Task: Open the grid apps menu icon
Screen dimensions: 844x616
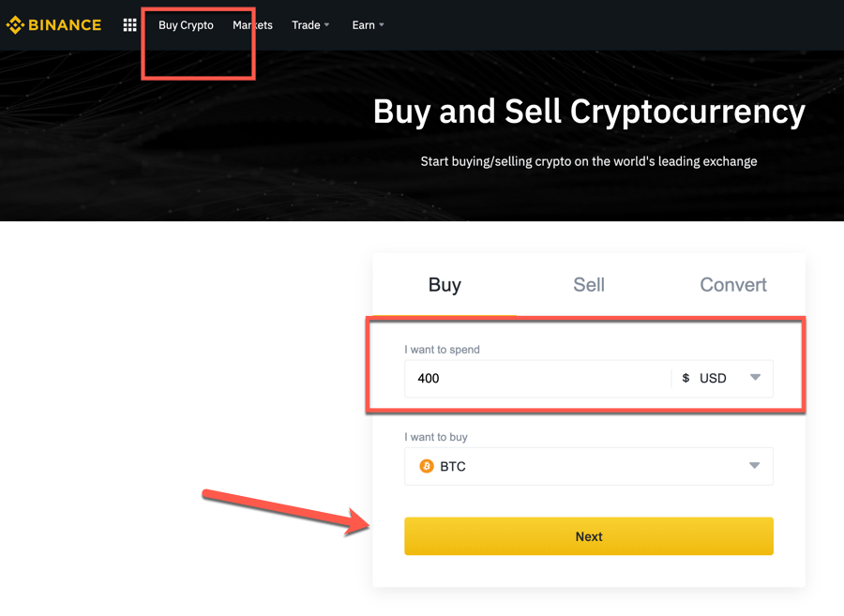Action: coord(130,25)
